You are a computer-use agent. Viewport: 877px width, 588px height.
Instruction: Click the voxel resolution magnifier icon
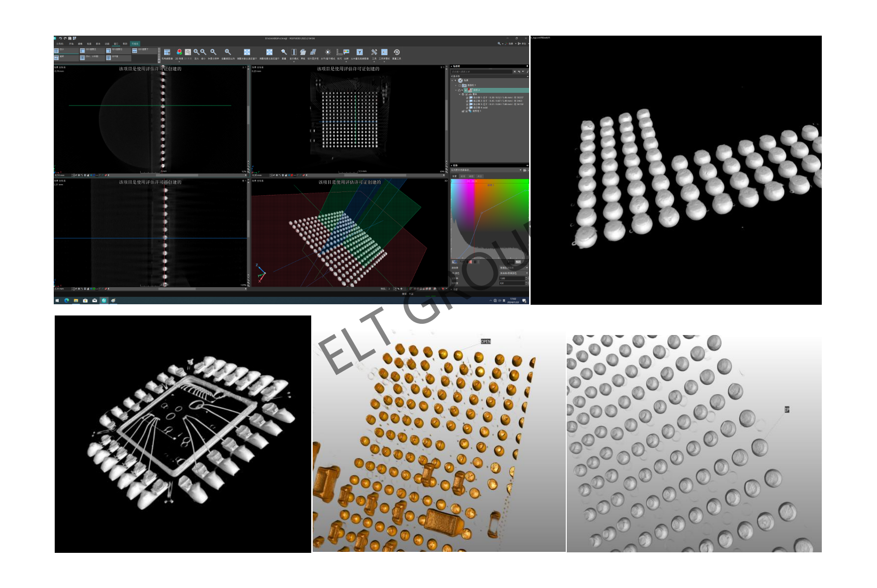pyautogui.click(x=214, y=52)
